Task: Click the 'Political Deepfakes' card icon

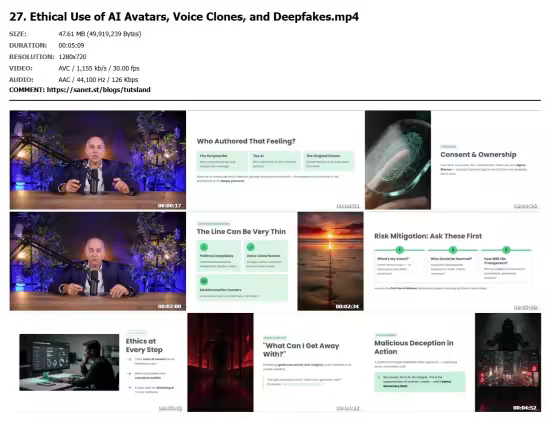Action: click(x=204, y=247)
